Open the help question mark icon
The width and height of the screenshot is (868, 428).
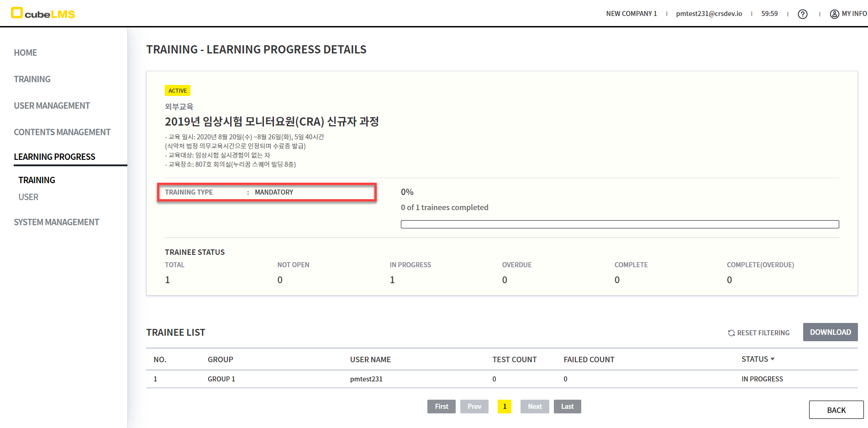click(802, 14)
